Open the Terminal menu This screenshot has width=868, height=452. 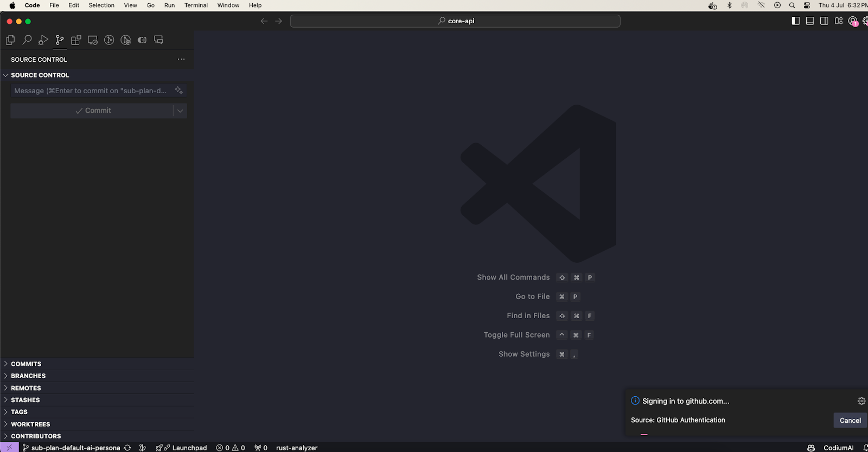click(196, 5)
